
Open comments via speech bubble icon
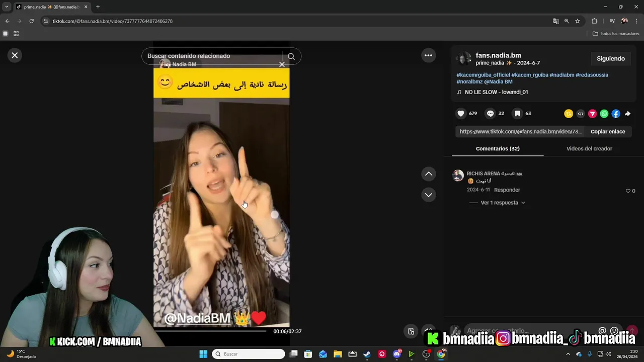click(490, 114)
